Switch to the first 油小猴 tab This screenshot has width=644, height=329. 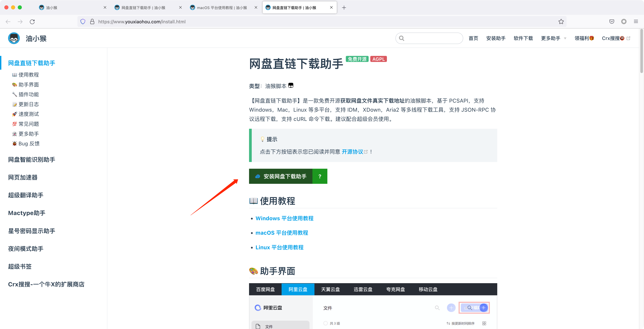tap(72, 8)
